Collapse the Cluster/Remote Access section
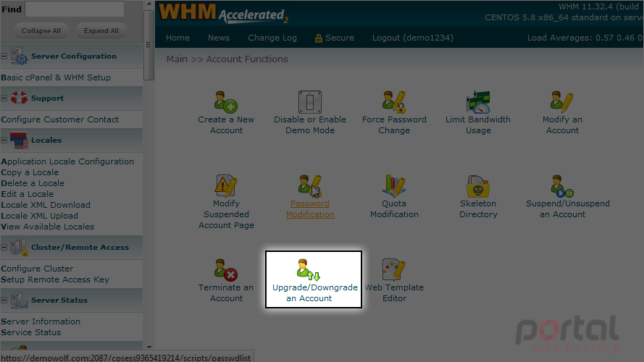Viewport: 644px width, 362px height. click(x=4, y=247)
